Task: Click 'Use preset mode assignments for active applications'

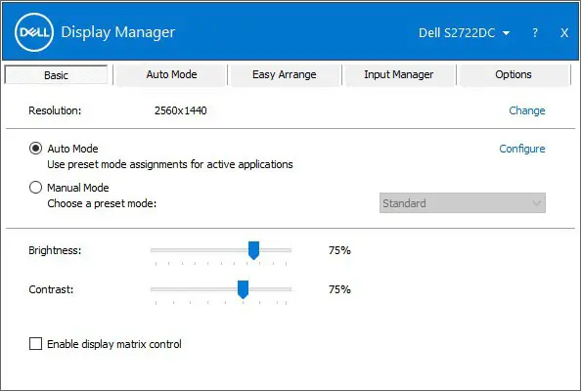Action: (x=170, y=164)
